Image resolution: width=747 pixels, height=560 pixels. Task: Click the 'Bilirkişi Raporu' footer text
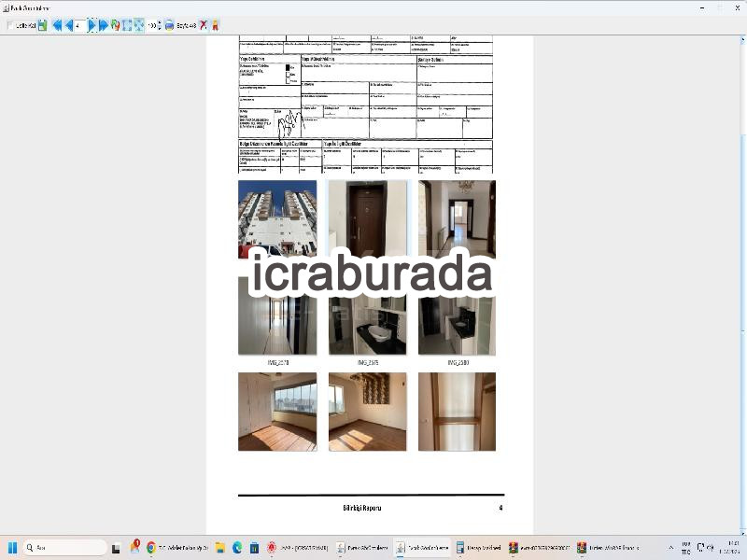(362, 508)
